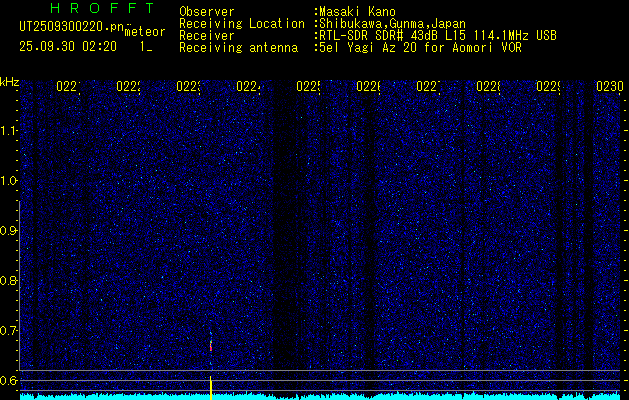Select observer name Masaki Kano

pos(357,12)
